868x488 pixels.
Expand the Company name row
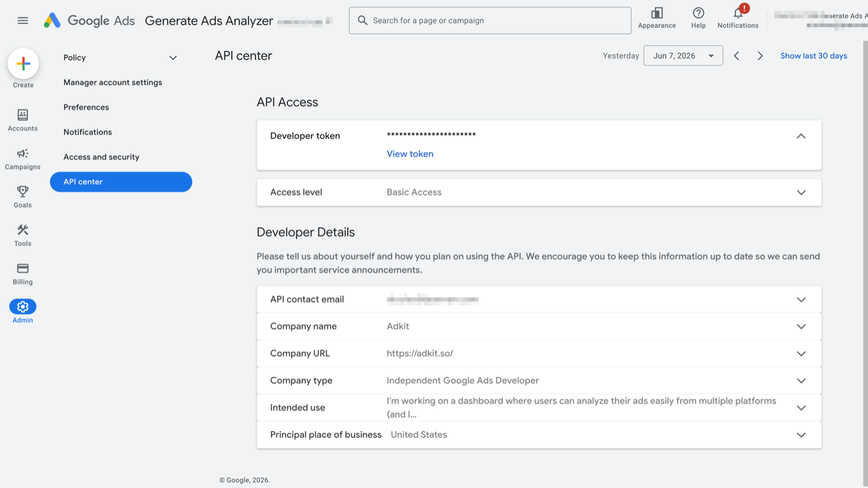click(x=801, y=326)
